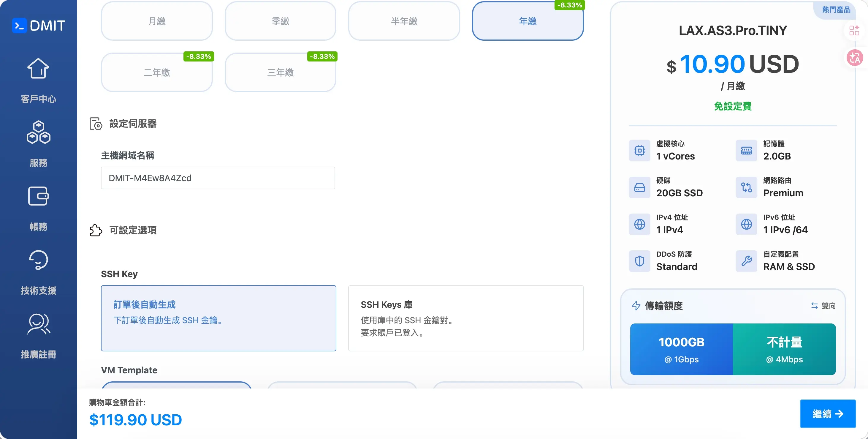Select 半年繳 billing cycle

(x=404, y=21)
